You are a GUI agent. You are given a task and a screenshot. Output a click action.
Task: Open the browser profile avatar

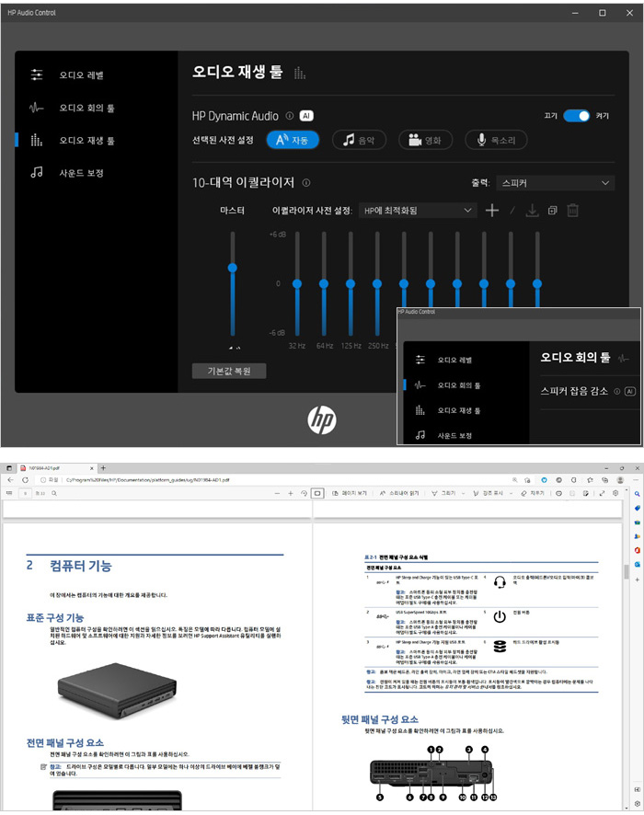pyautogui.click(x=620, y=480)
